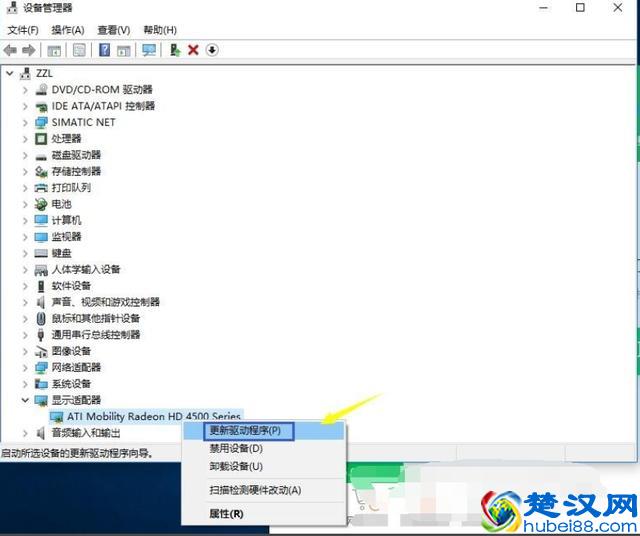The height and width of the screenshot is (536, 640).
Task: Select the 电池 tree row text
Action: [x=61, y=204]
